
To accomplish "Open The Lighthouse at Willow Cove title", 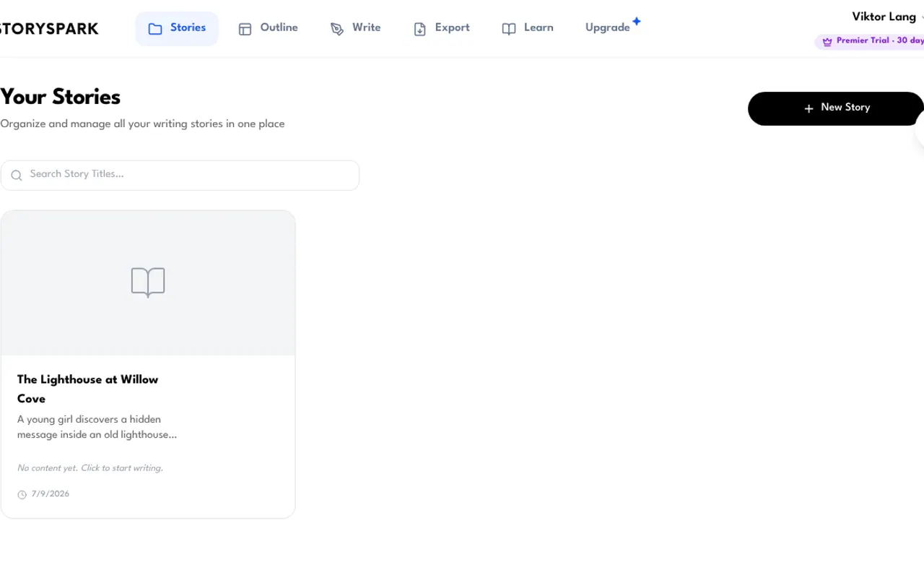I will coord(87,389).
